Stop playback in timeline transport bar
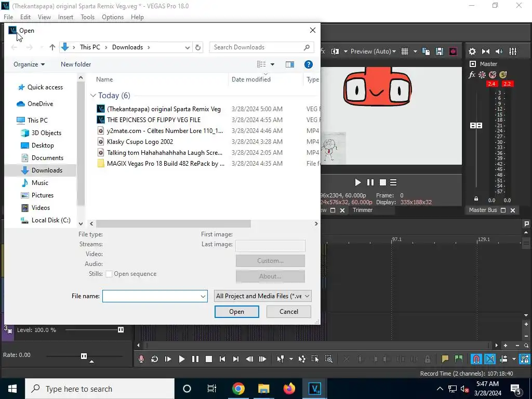Screen dimensions: 532x399 pyautogui.click(x=209, y=359)
